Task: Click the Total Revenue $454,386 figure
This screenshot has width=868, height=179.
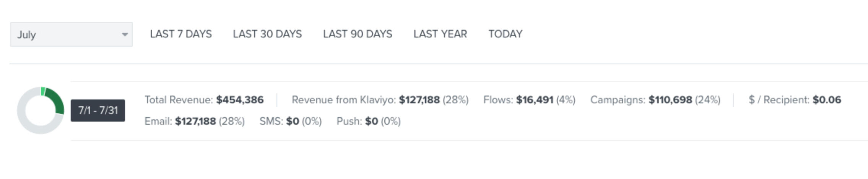Action: [x=239, y=100]
